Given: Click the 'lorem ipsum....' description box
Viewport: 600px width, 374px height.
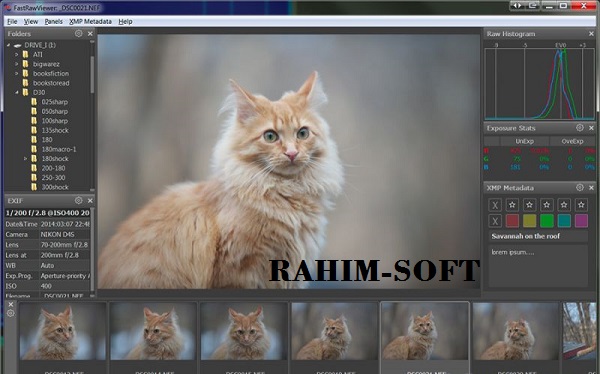Looking at the screenshot, I should click(x=538, y=266).
